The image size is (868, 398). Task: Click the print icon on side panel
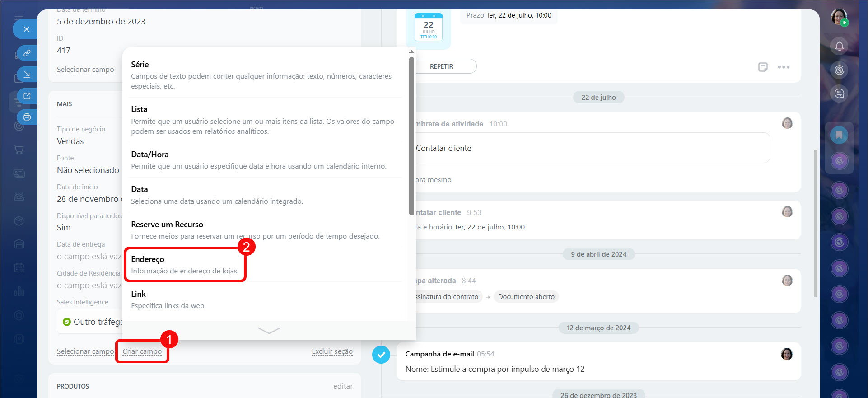click(27, 117)
